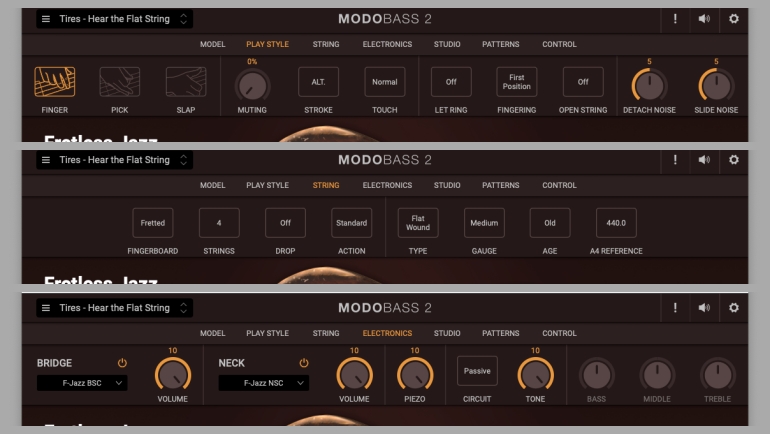
Task: Change Gauge Medium option
Action: [484, 222]
